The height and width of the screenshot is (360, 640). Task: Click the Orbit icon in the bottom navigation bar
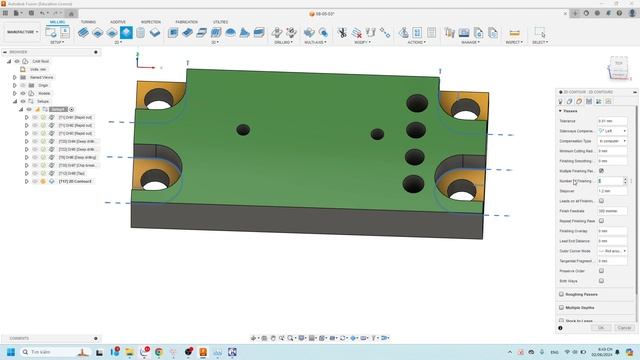[253, 338]
